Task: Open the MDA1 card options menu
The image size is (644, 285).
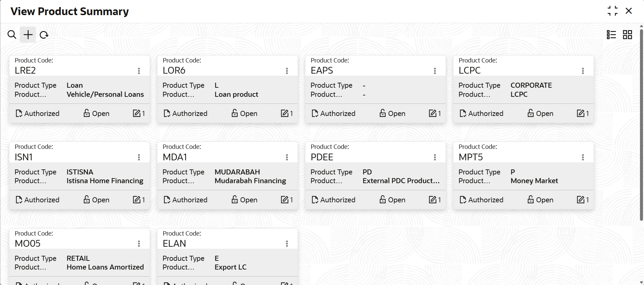Action: (x=287, y=157)
